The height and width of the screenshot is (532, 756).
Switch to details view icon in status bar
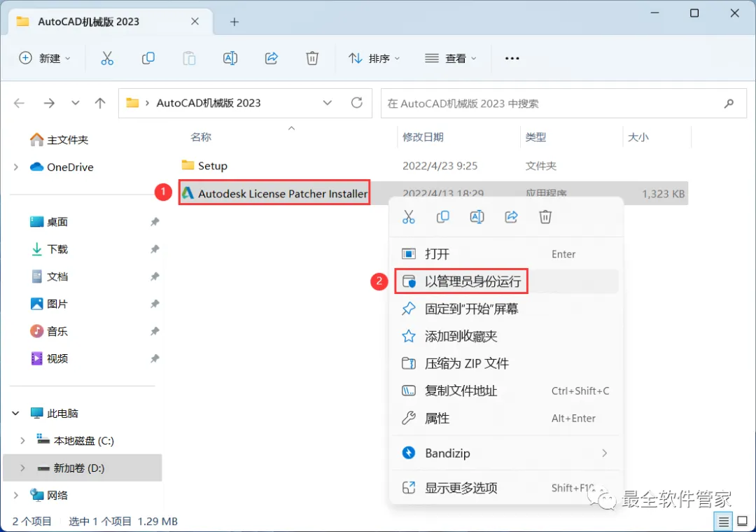723,521
